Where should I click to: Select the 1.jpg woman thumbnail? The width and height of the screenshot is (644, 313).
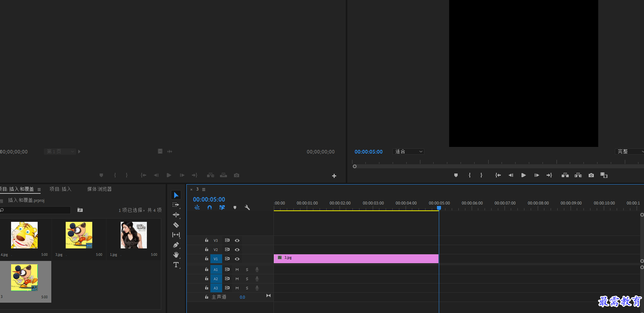(134, 235)
